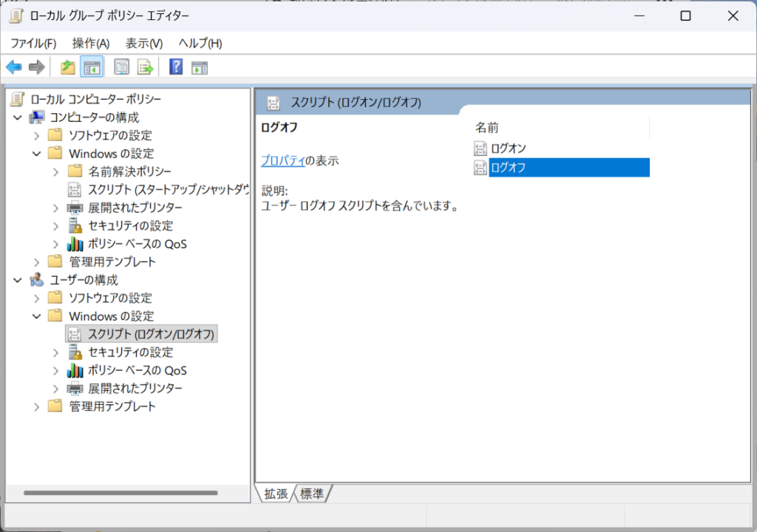Open Help via the question mark icon
This screenshot has width=757, height=532.
tap(176, 66)
